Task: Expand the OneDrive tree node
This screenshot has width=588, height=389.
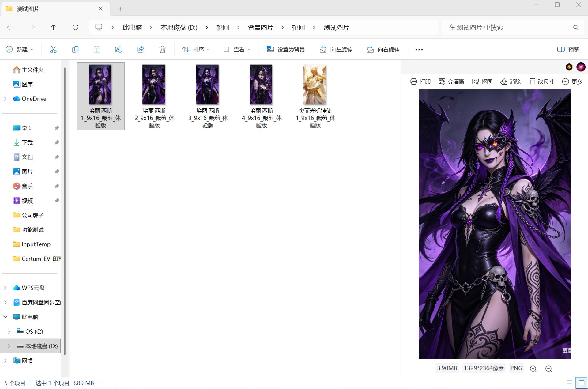Action: [x=5, y=99]
